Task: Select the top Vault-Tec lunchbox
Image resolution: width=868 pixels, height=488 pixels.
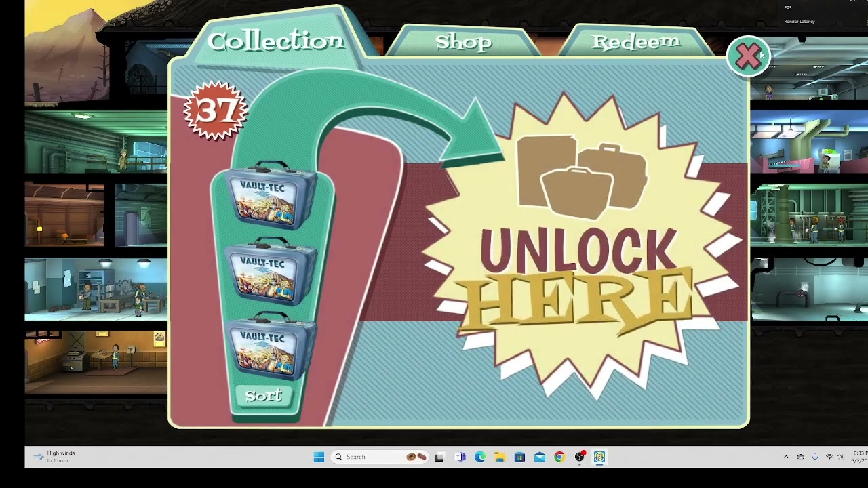Action: pyautogui.click(x=271, y=196)
